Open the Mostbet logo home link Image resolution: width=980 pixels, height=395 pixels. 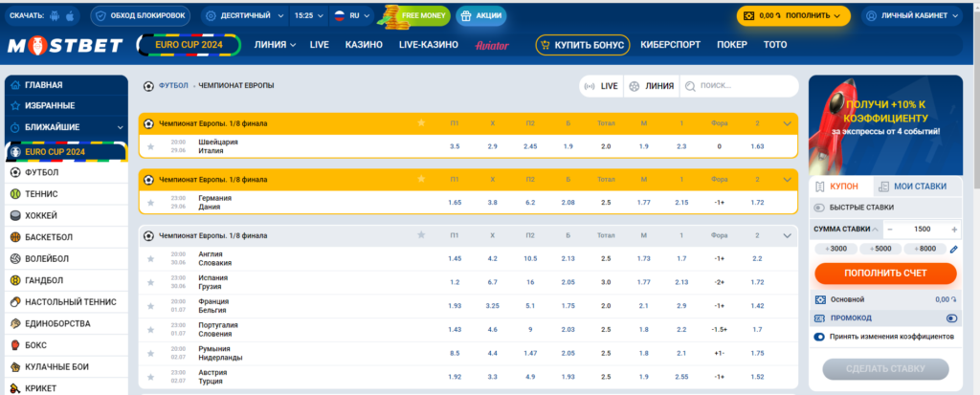tap(67, 46)
